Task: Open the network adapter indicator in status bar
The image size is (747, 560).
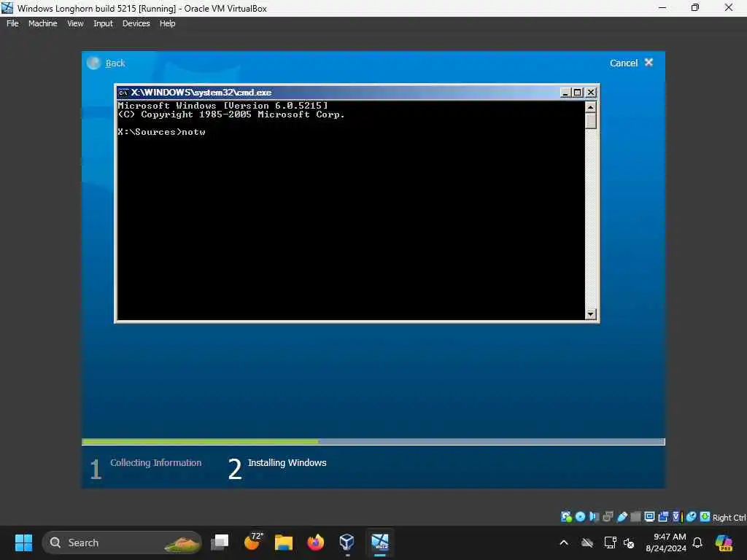Action: (x=608, y=517)
